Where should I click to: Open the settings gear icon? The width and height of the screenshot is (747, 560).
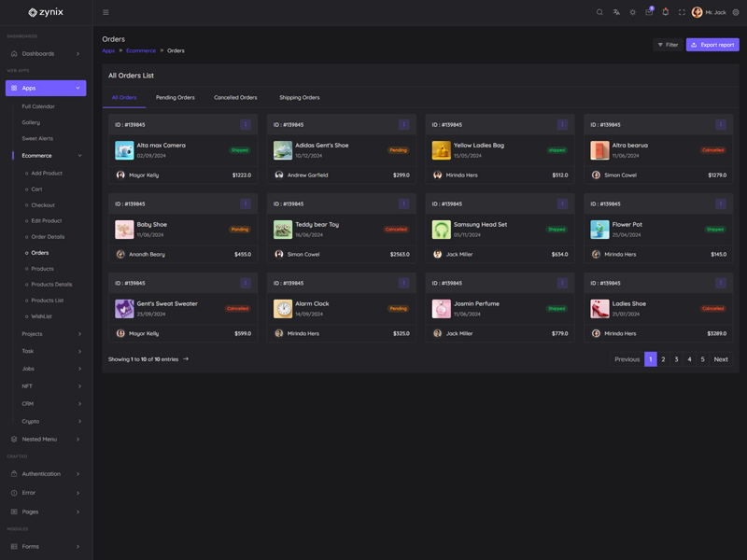click(736, 12)
